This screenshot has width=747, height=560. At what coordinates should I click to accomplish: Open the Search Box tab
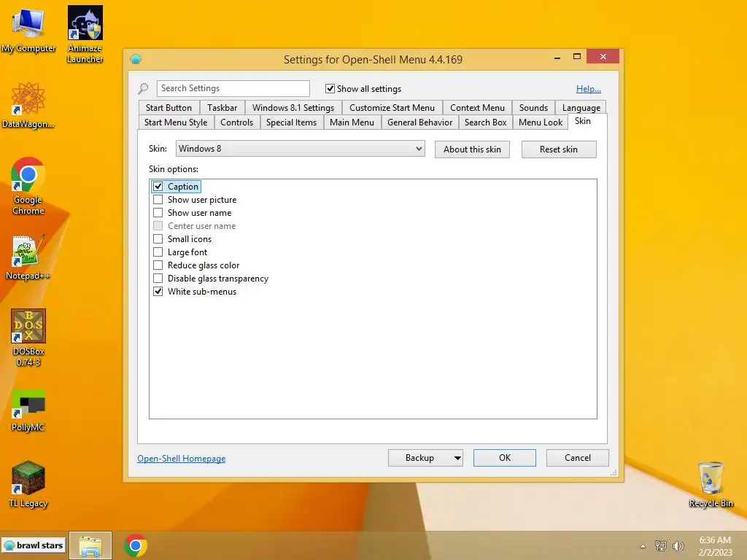[485, 122]
